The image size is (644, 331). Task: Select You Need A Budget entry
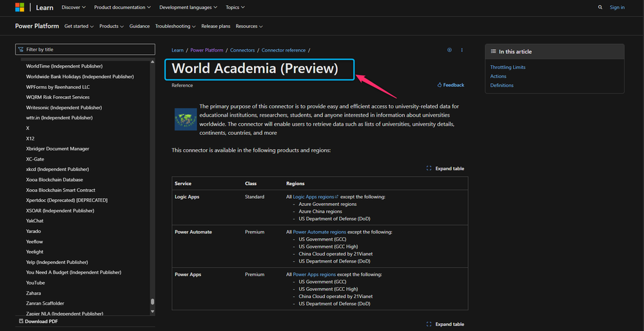[73, 272]
